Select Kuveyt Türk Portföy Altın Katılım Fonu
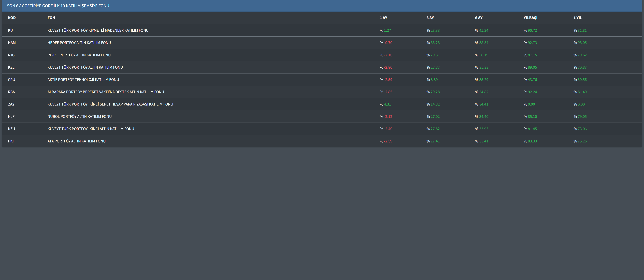 [85, 67]
